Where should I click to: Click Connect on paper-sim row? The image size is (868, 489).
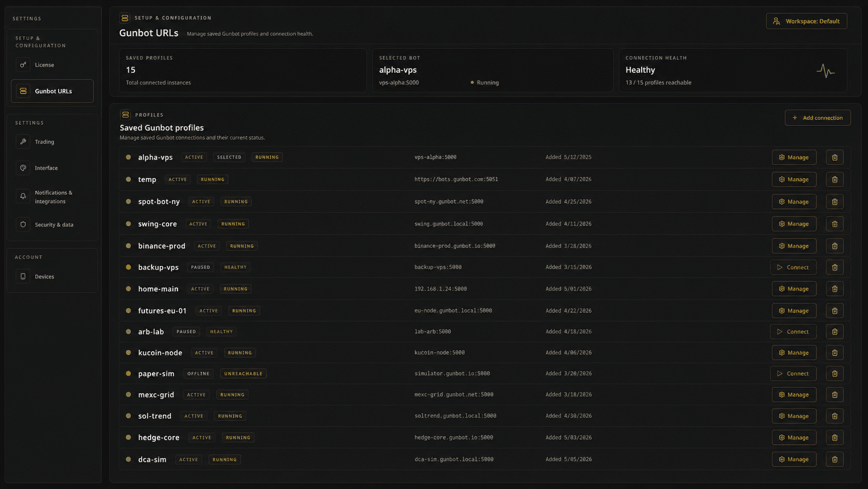[x=793, y=374]
